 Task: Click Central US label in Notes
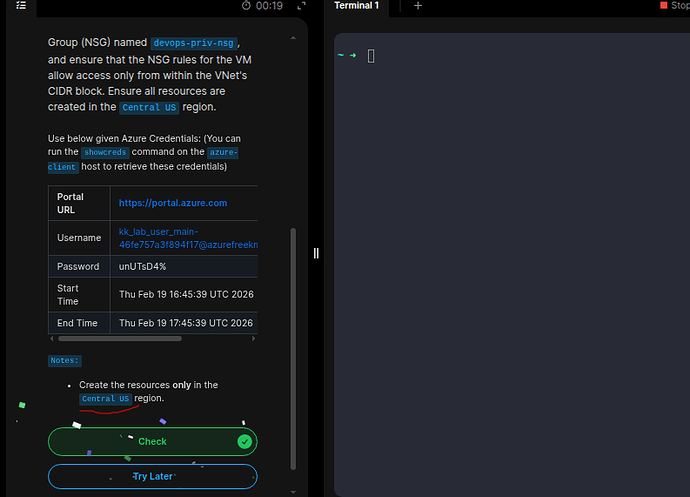(x=105, y=399)
